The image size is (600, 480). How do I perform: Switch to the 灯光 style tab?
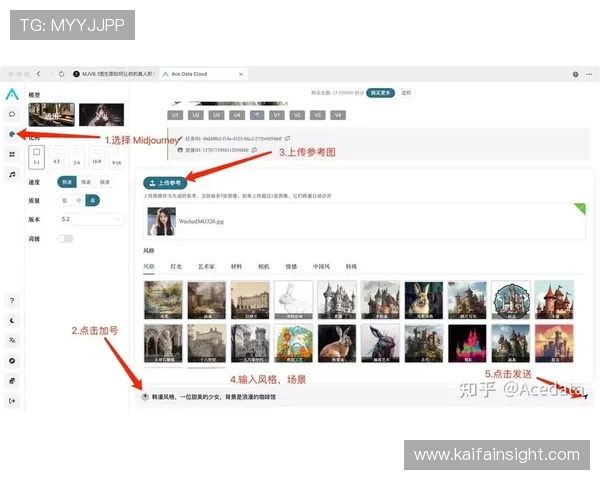point(176,266)
